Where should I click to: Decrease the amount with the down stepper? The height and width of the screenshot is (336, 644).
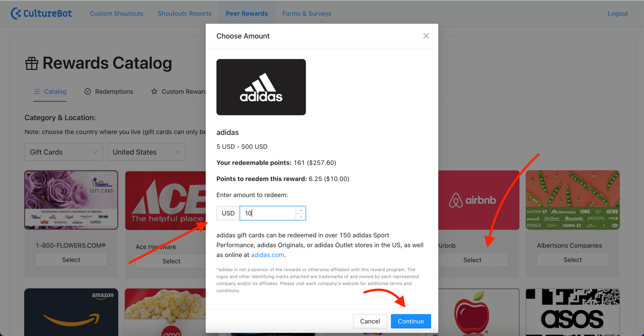pyautogui.click(x=301, y=216)
